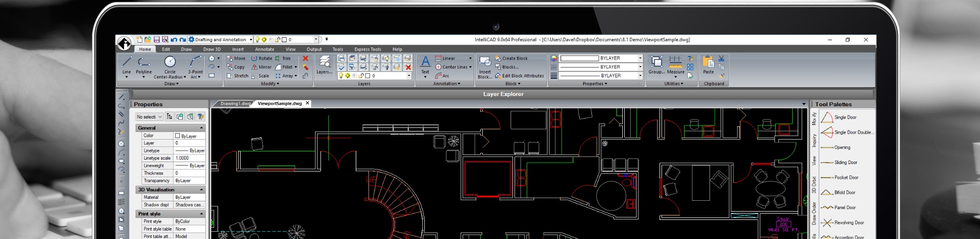Collapse the 3D Visualisation section
The width and height of the screenshot is (980, 239).
[x=201, y=190]
